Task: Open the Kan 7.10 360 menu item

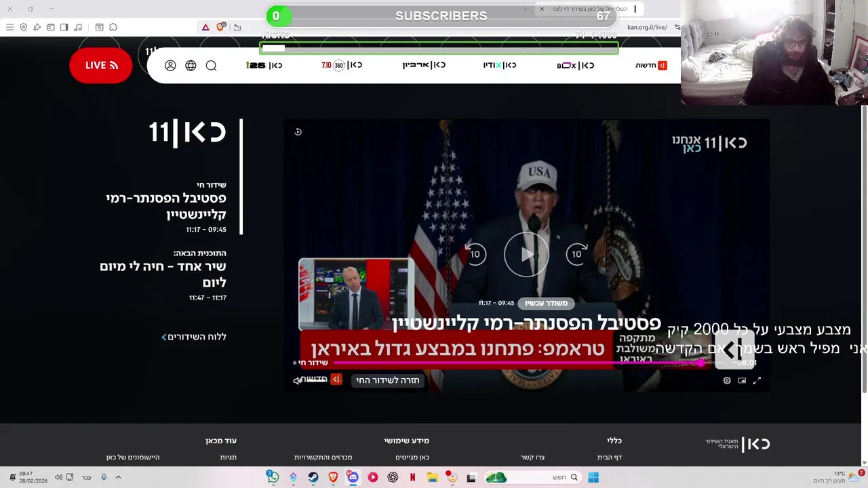Action: click(x=341, y=65)
